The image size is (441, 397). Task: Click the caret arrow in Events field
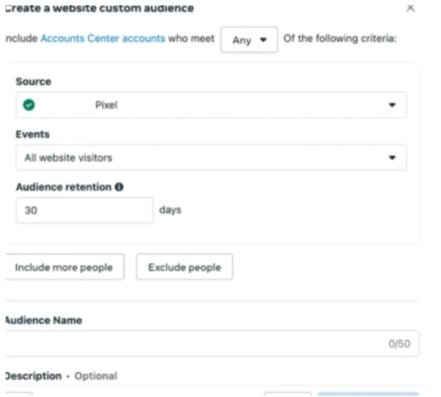392,158
